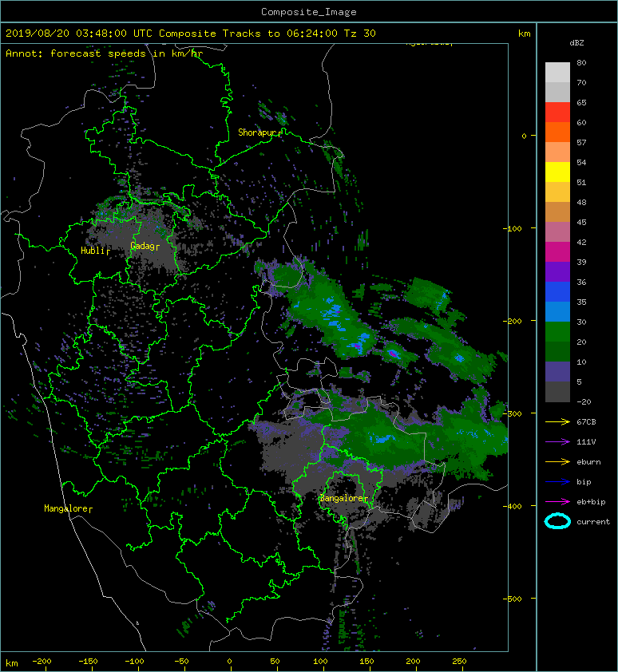Select the 0 tick on the vertical axis
The width and height of the screenshot is (618, 672).
(x=524, y=136)
